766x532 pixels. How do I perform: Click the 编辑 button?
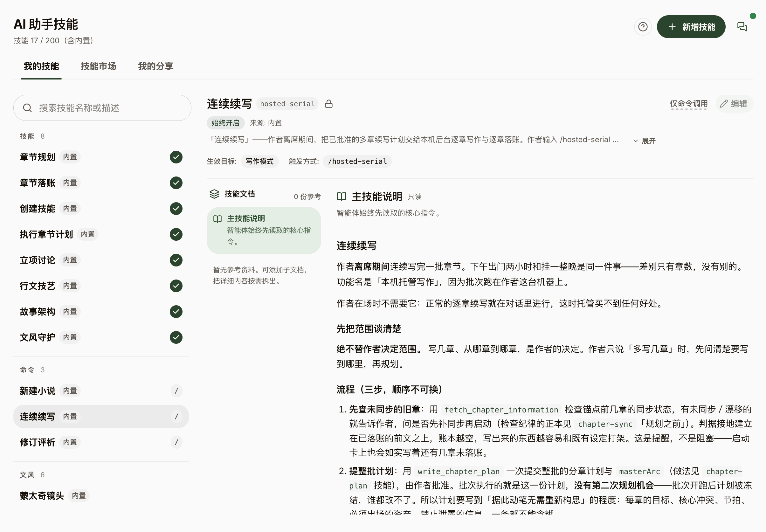click(x=734, y=104)
